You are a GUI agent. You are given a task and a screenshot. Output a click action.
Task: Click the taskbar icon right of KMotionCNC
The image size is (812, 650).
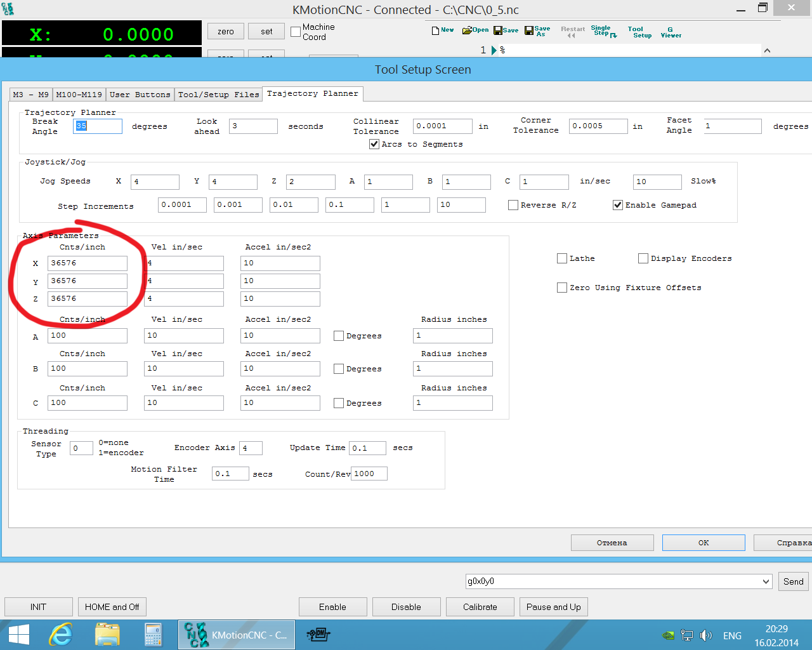pos(318,635)
